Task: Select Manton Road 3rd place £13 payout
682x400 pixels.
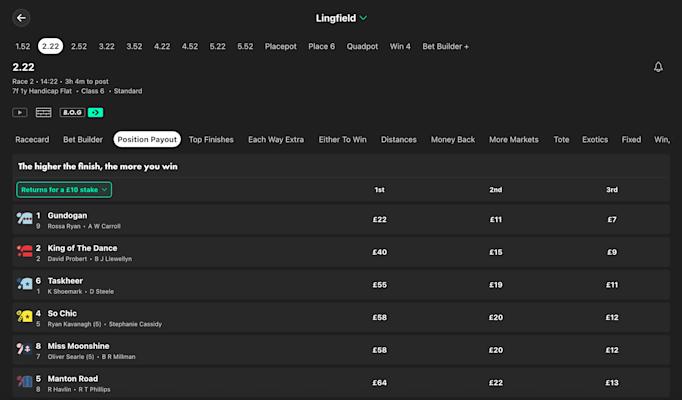Action: [x=612, y=383]
